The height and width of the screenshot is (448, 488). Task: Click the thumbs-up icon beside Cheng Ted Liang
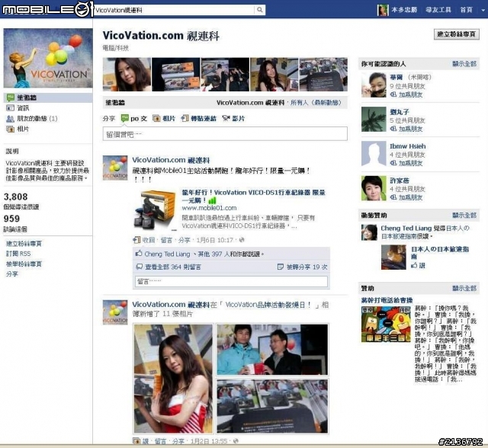coord(139,254)
